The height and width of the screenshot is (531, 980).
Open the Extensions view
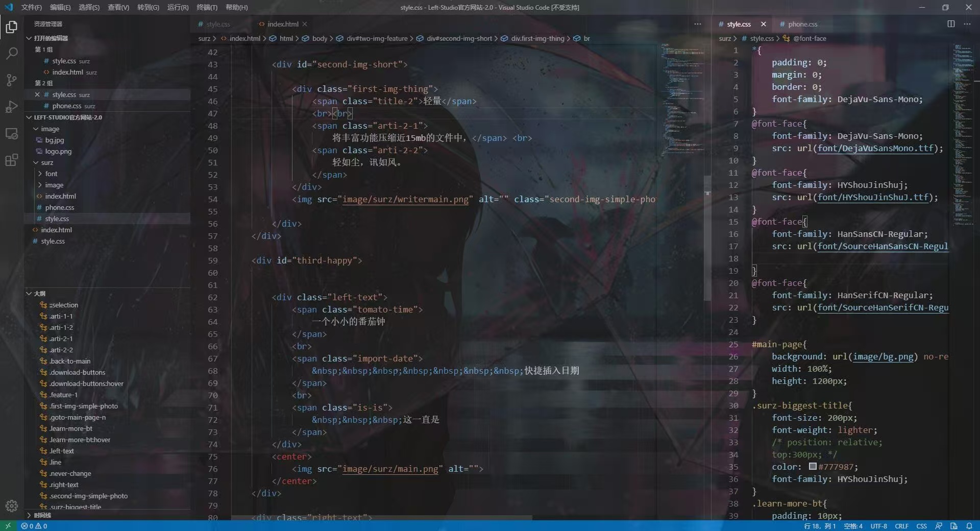(12, 160)
